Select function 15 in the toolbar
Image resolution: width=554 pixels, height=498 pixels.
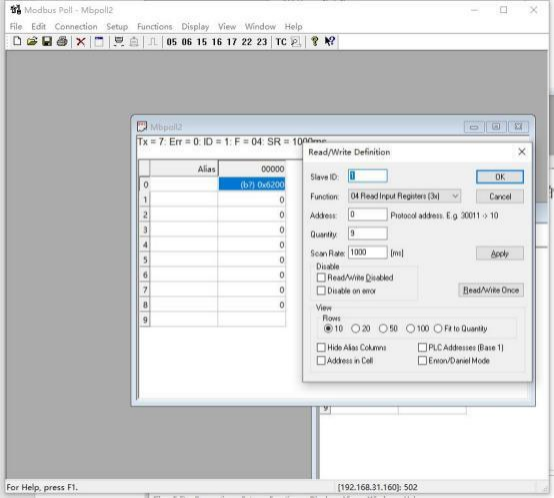coord(202,42)
